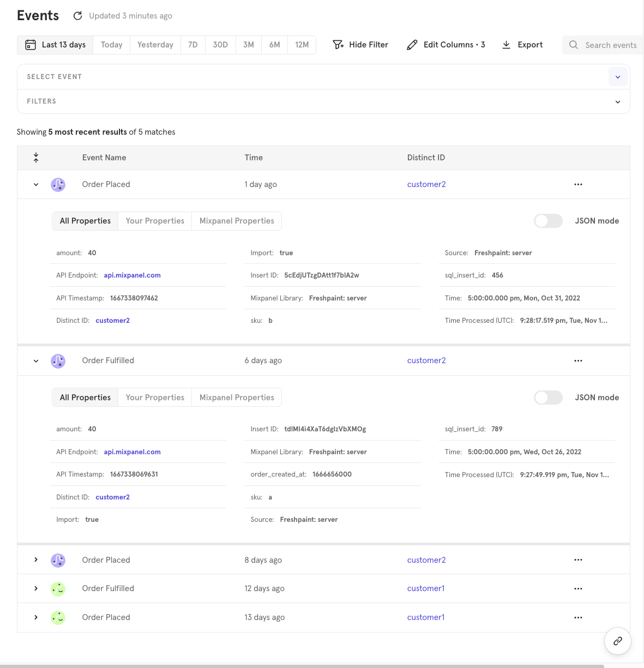The width and height of the screenshot is (644, 668).
Task: Click the Event Name column header
Action: (104, 158)
